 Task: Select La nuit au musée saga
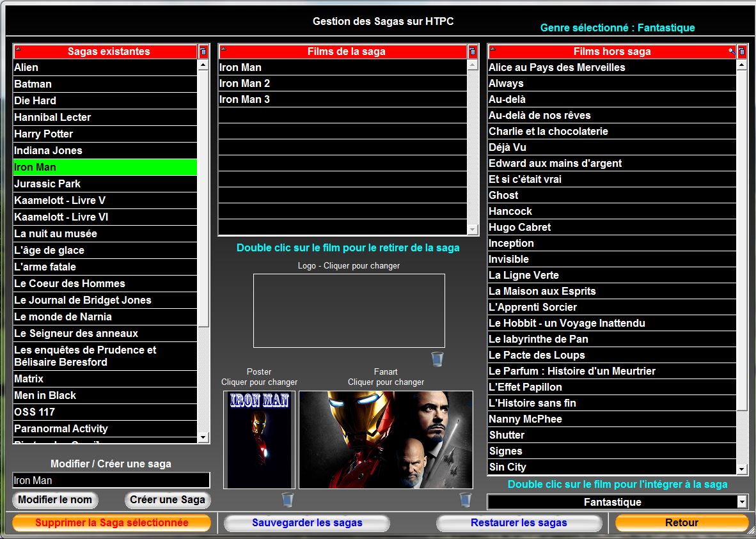105,234
